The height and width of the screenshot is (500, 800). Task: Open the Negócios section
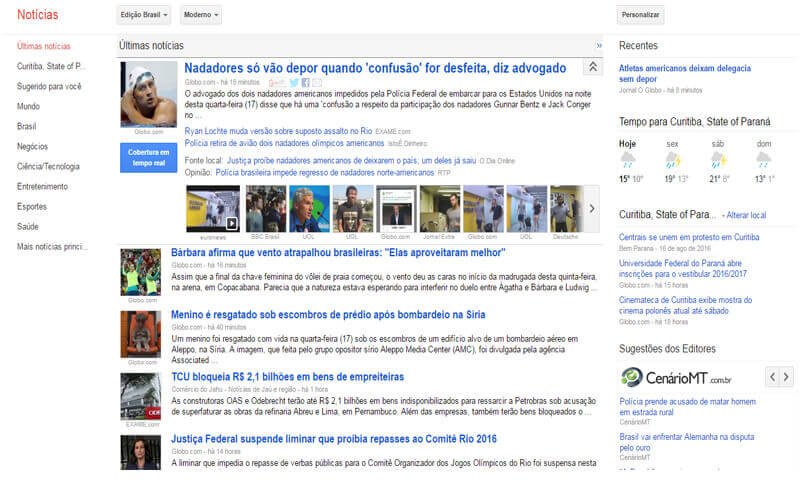pos(32,146)
